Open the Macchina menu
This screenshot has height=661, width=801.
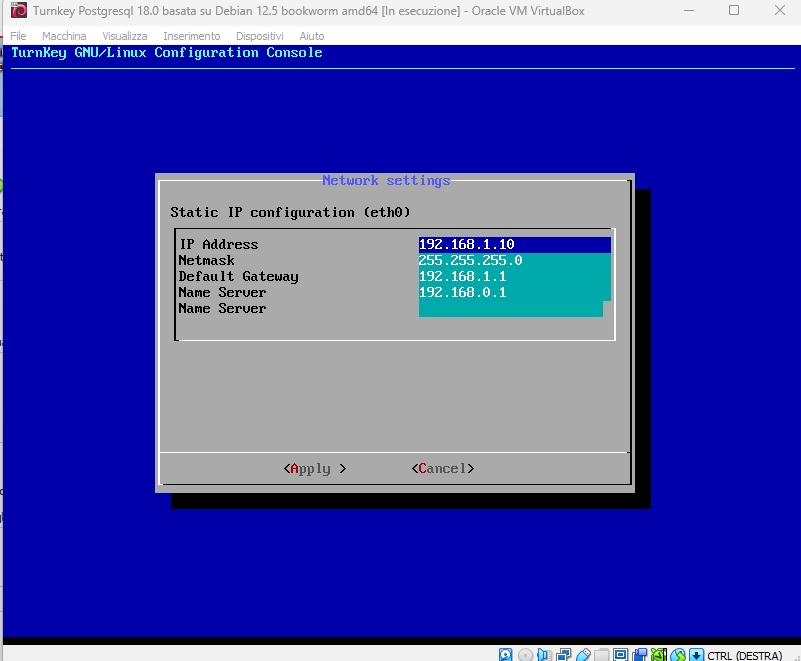[64, 36]
